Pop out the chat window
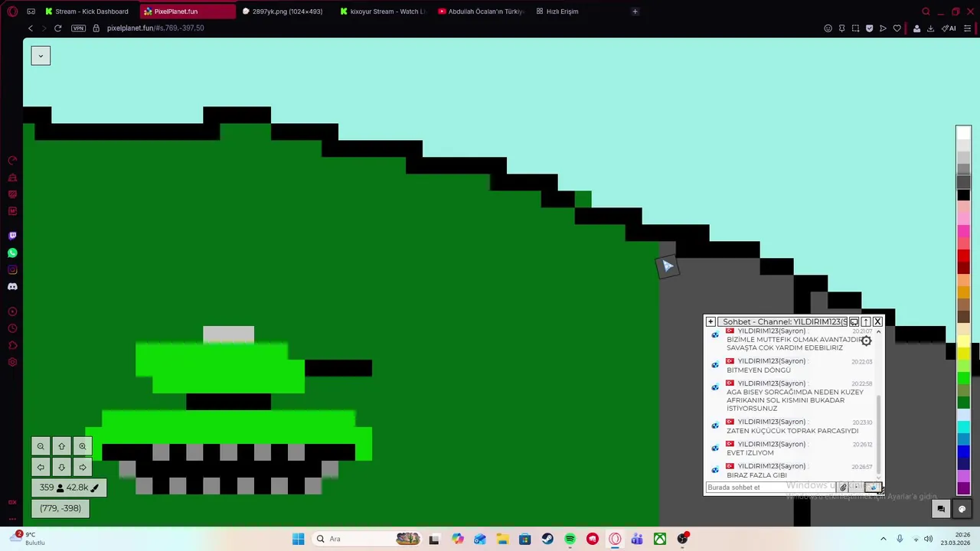 point(854,322)
